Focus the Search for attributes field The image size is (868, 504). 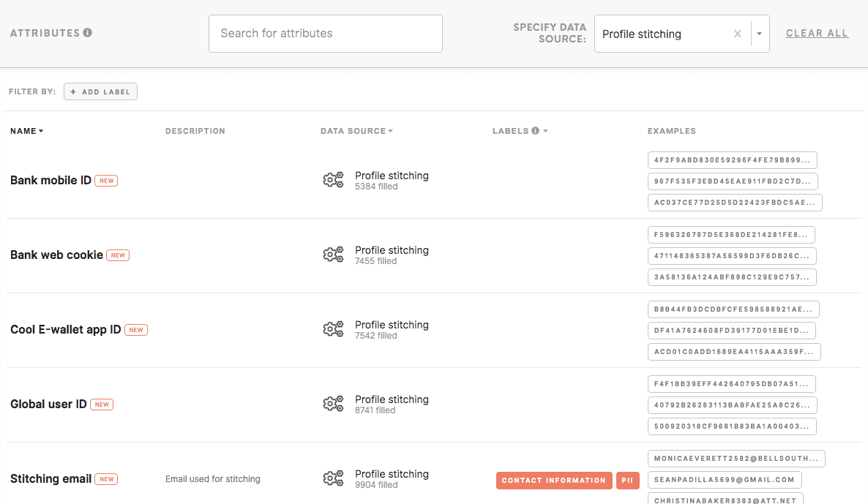coord(325,34)
